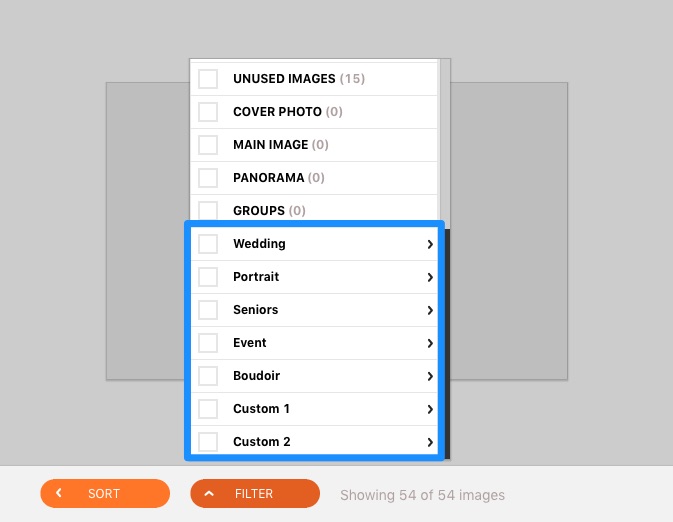Open Seniors submenu arrow
The width and height of the screenshot is (673, 522).
click(x=430, y=310)
